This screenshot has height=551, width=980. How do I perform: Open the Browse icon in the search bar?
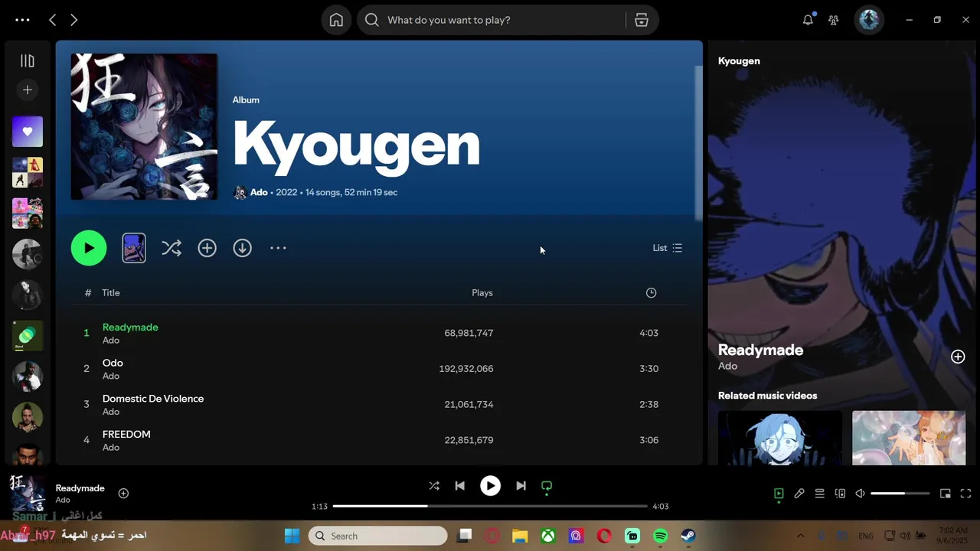[642, 20]
